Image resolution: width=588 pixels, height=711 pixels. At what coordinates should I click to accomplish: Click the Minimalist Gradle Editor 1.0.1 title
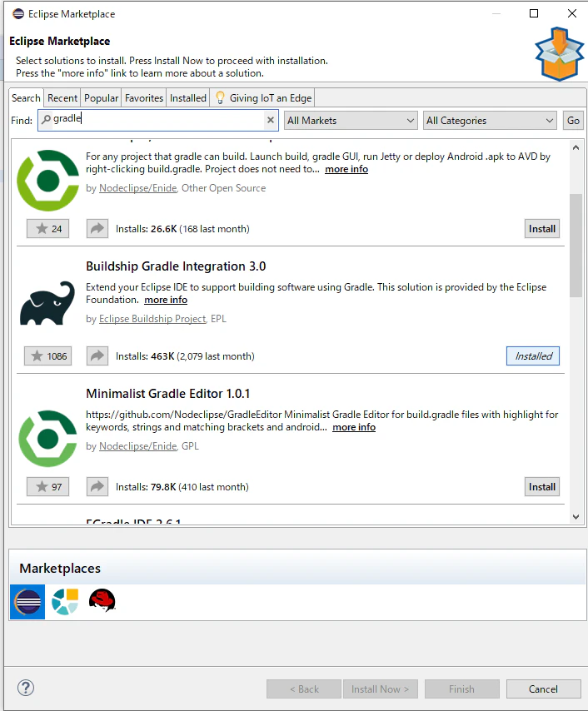pos(168,394)
